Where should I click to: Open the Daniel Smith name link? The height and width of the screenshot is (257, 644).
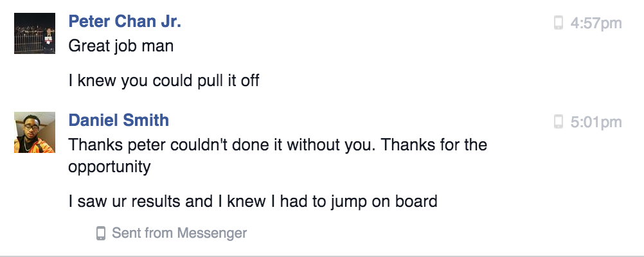(x=119, y=120)
